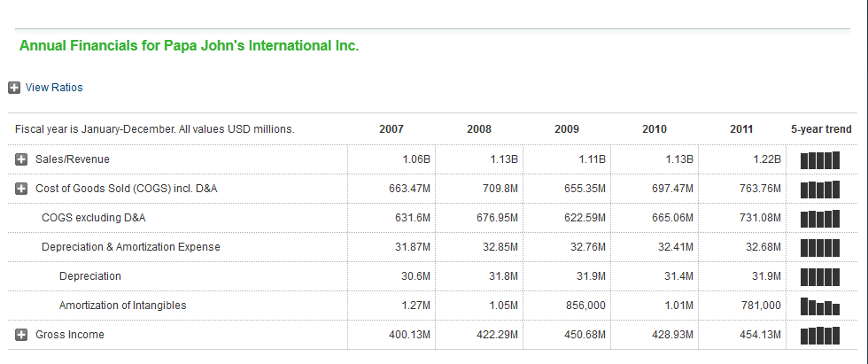
Task: View COGS incl. D&A trend chart
Action: [820, 190]
